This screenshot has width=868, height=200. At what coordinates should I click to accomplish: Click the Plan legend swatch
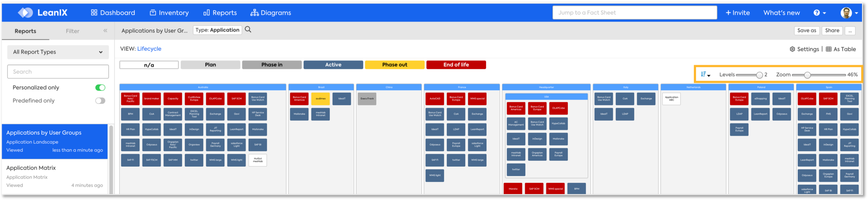click(x=210, y=65)
